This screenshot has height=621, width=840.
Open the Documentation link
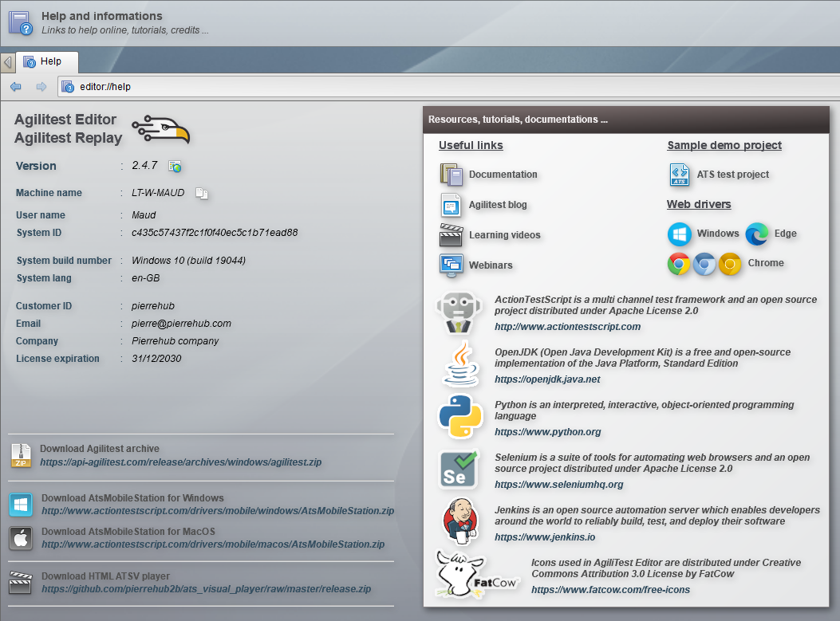coord(503,175)
